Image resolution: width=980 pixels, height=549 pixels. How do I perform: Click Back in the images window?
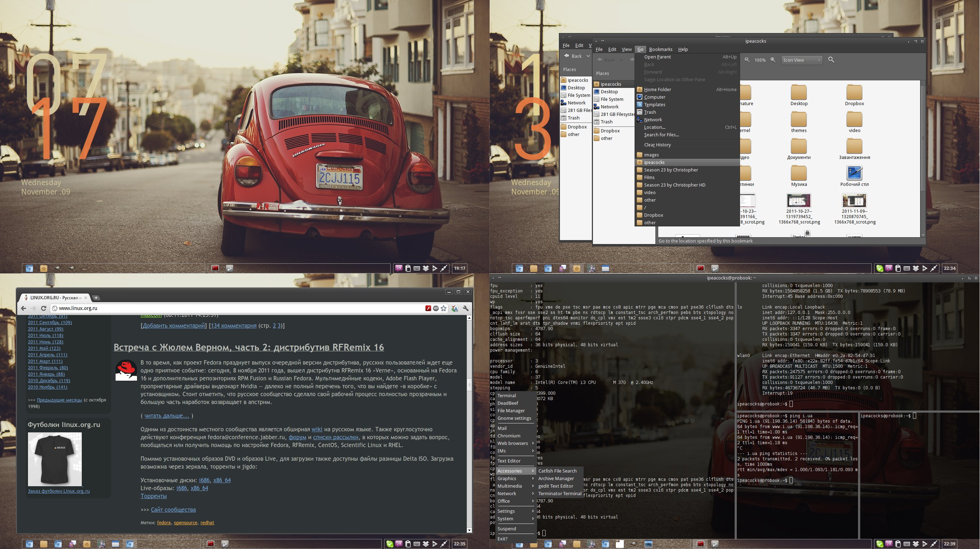(x=573, y=56)
